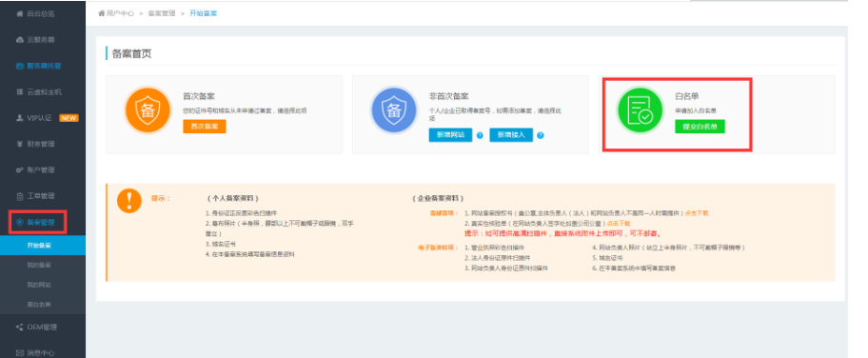Click the blue 备 shield circle icon
Viewport: 868px width, 358px height.
point(394,110)
